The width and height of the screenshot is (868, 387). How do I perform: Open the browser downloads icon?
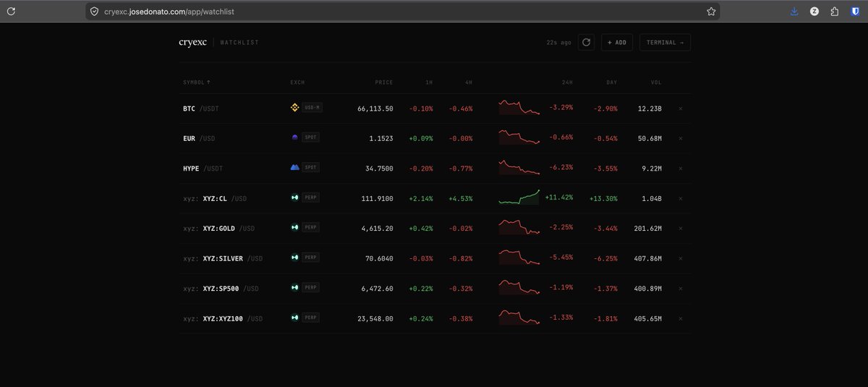click(794, 12)
